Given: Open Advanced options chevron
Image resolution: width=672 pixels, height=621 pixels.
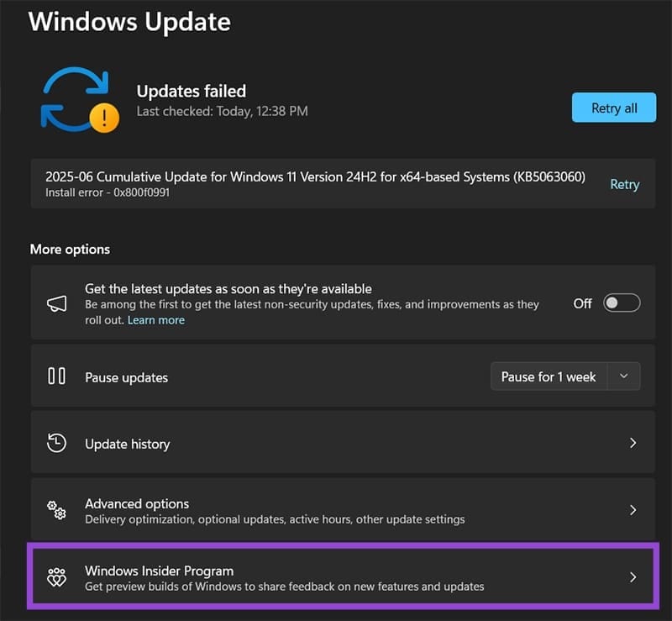Looking at the screenshot, I should [633, 510].
